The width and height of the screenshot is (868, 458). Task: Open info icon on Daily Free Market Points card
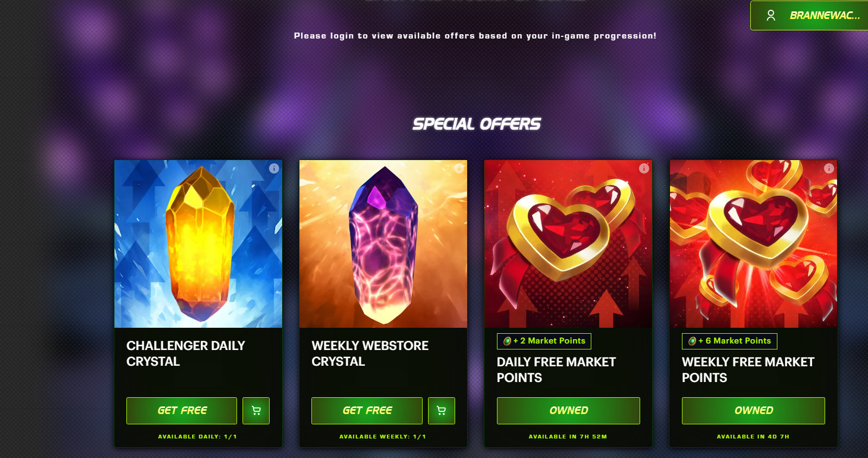[644, 168]
